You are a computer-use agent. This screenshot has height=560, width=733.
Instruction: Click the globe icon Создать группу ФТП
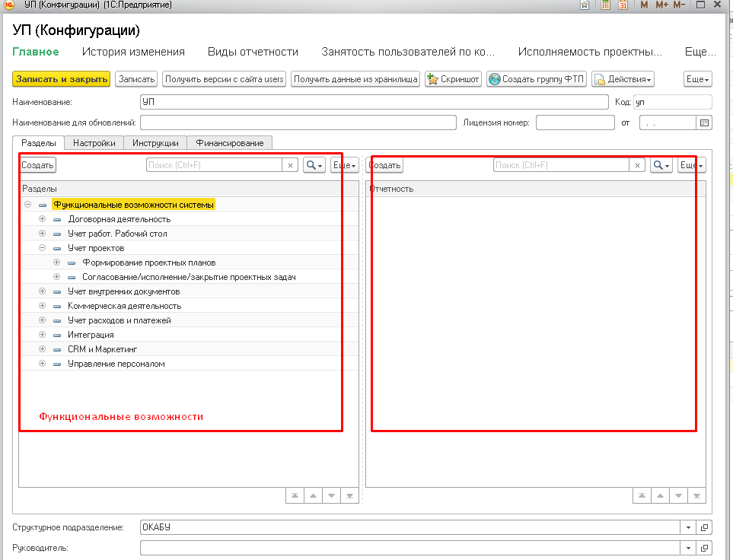495,79
